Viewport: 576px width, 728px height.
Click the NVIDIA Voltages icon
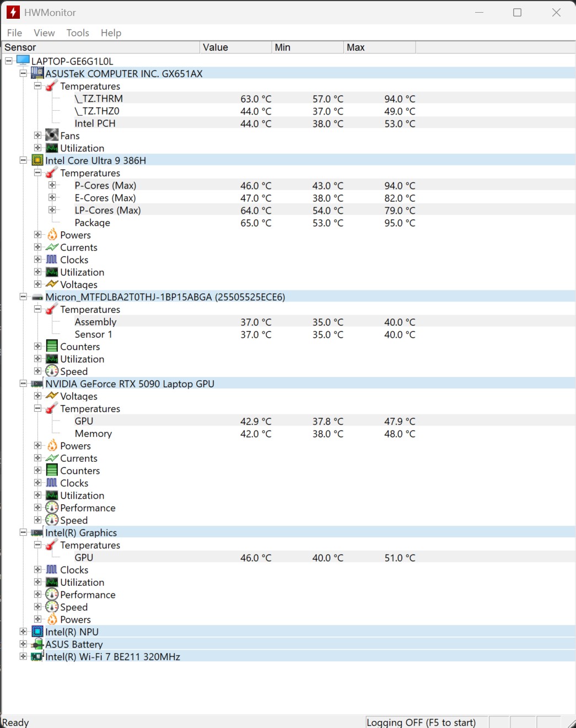point(52,396)
